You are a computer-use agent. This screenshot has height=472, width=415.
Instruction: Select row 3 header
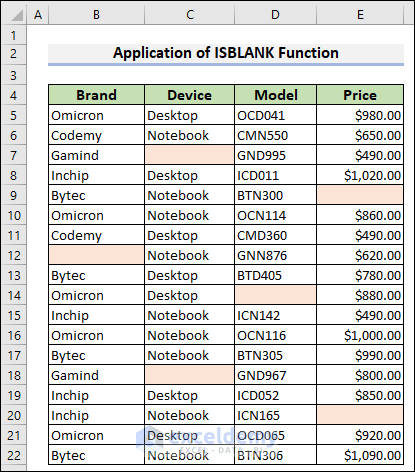[14, 75]
